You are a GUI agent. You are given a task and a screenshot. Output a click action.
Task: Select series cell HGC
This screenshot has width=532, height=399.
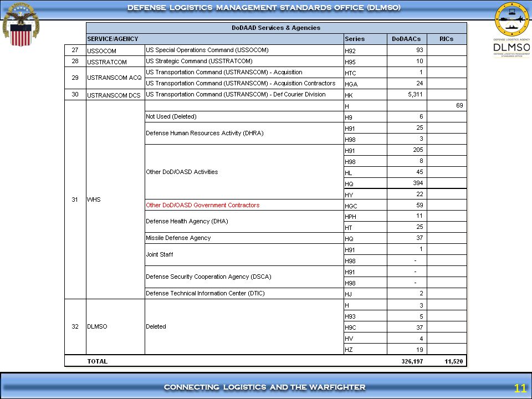[x=365, y=205]
